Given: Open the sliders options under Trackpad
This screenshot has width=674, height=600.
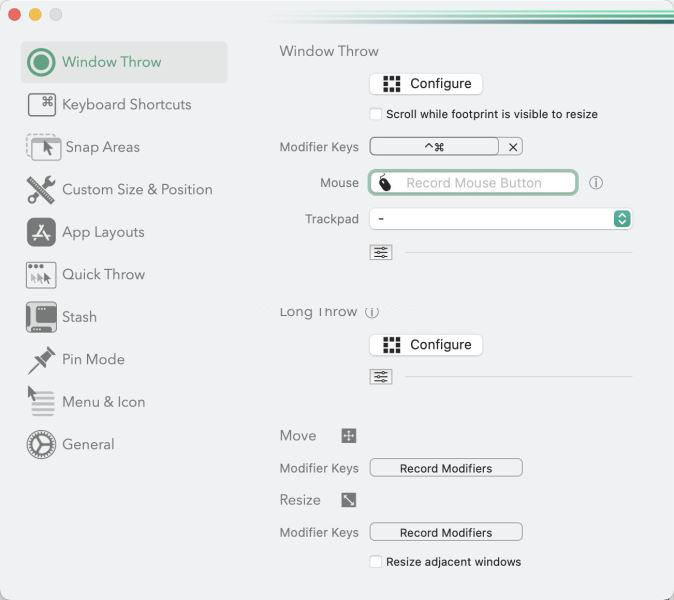Looking at the screenshot, I should [x=381, y=252].
